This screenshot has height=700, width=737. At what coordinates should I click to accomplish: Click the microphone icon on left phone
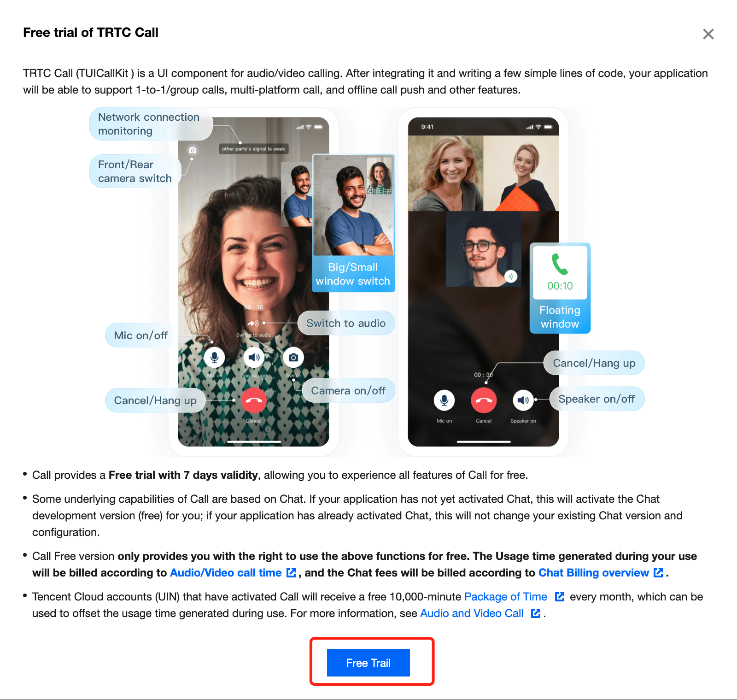[214, 357]
